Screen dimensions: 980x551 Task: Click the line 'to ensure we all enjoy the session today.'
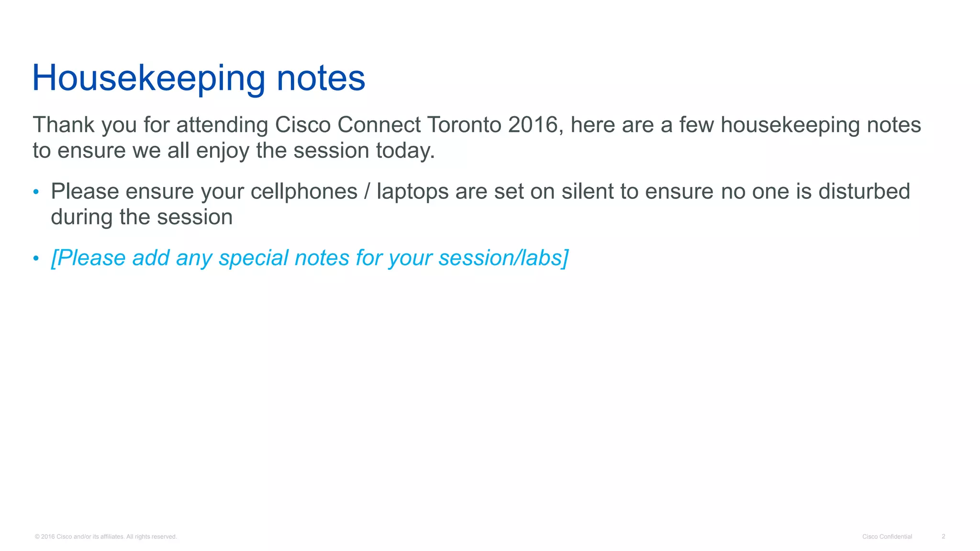[x=234, y=151]
